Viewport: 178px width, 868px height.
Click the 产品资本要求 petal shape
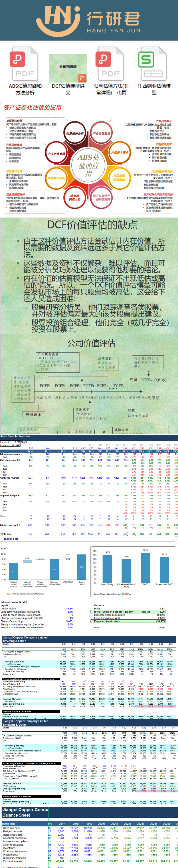[x=120, y=152]
